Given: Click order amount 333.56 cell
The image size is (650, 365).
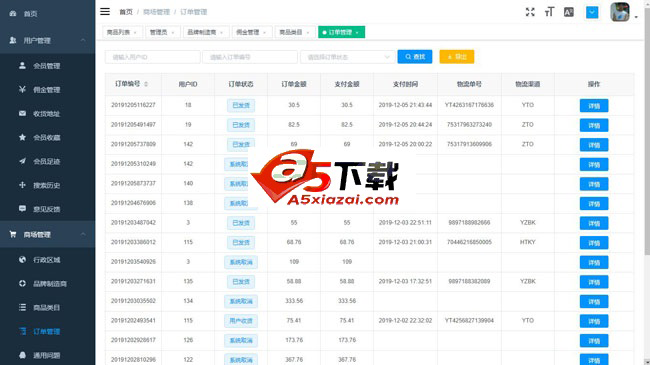Looking at the screenshot, I should (x=294, y=301).
